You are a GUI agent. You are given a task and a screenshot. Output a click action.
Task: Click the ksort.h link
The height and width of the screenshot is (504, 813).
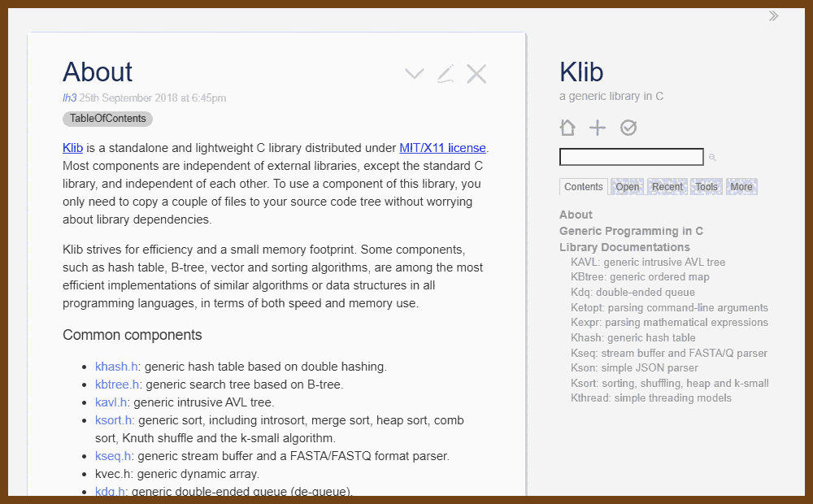pyautogui.click(x=114, y=420)
